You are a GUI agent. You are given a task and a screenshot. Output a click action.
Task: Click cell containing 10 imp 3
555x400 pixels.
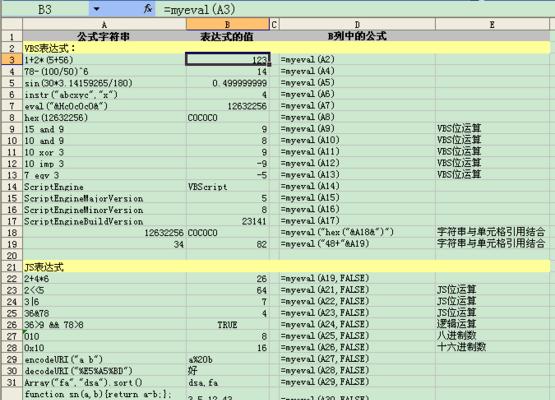(104, 164)
